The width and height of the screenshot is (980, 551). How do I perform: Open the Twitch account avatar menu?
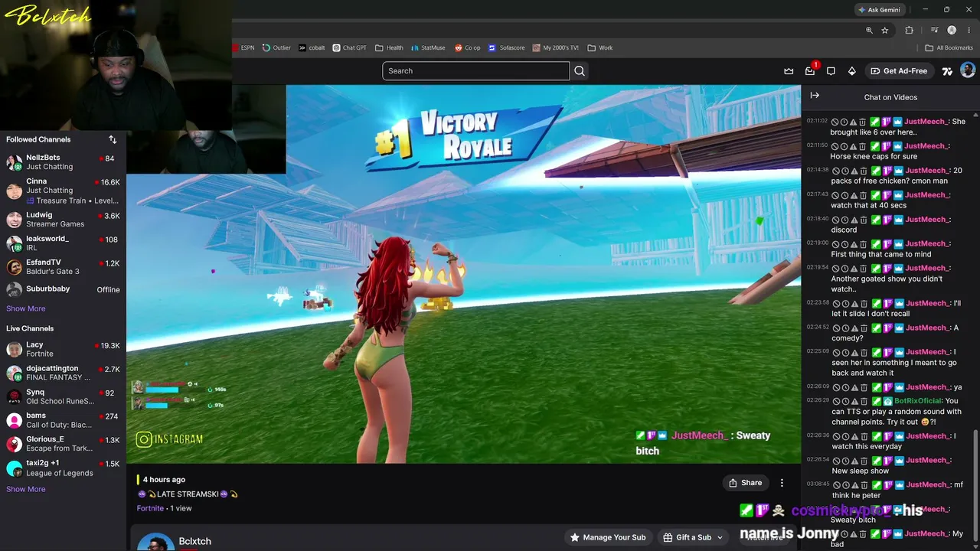[968, 71]
